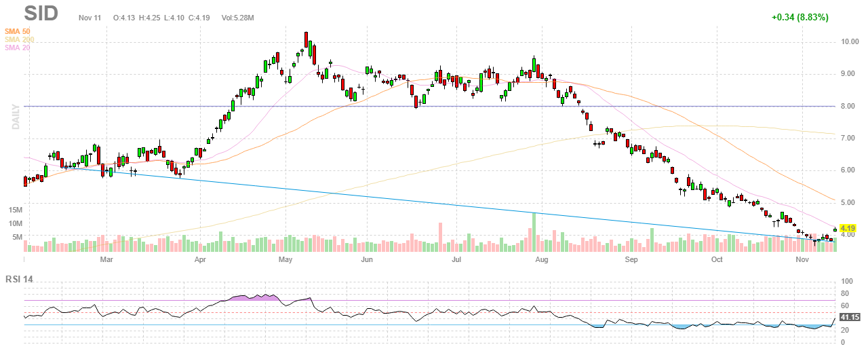
Task: Click the purple RSI overbought shaded area
Action: click(x=250, y=297)
